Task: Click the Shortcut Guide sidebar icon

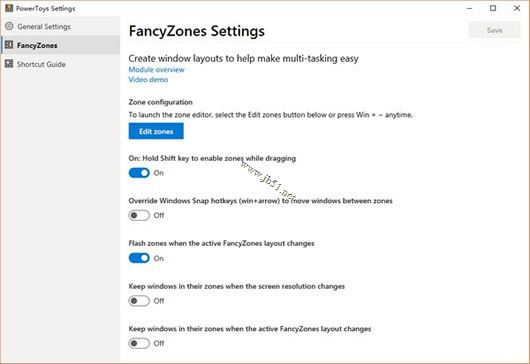Action: [x=9, y=64]
